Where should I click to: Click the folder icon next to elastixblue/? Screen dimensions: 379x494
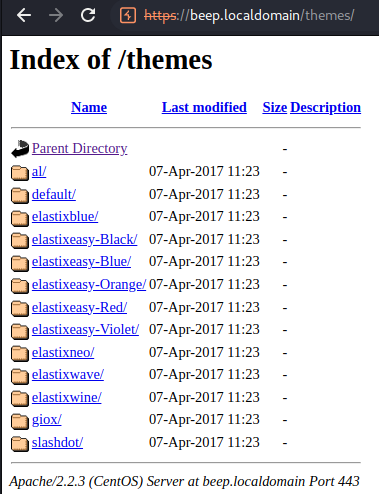[x=20, y=217]
